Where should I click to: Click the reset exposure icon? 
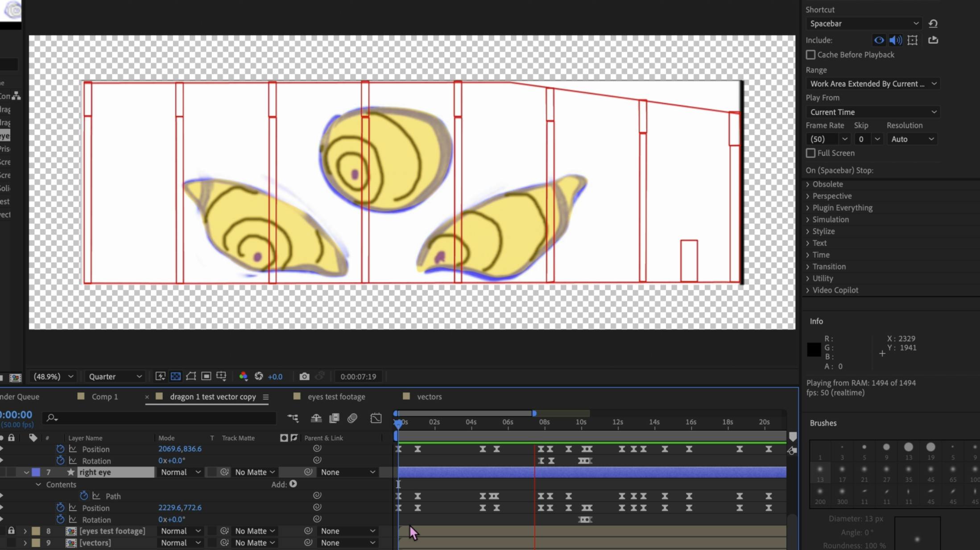tap(259, 376)
